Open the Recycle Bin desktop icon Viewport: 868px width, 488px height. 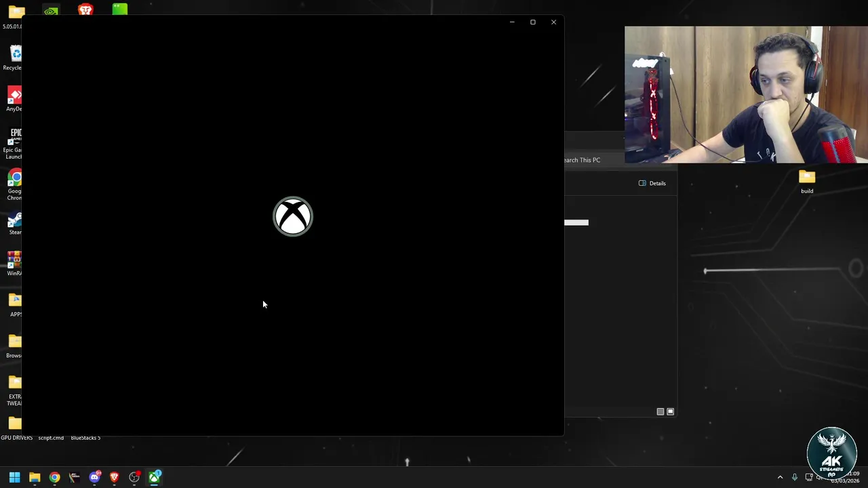(x=14, y=58)
